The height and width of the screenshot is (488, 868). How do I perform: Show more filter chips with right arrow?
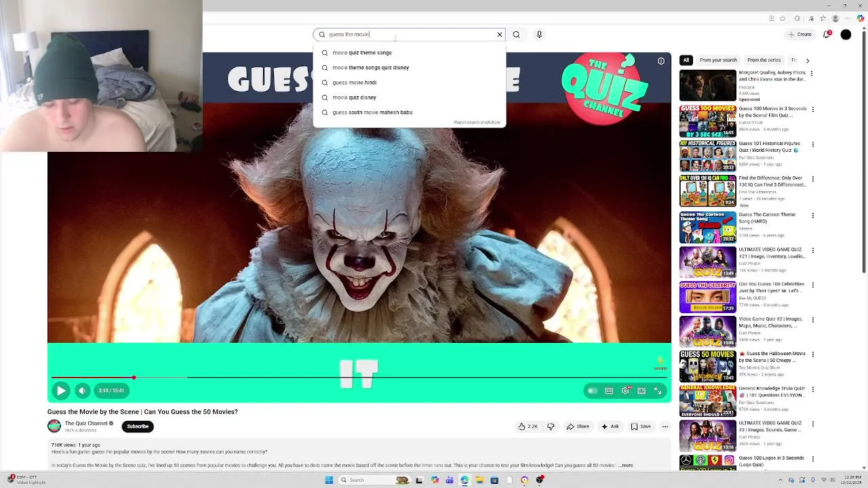tap(807, 60)
